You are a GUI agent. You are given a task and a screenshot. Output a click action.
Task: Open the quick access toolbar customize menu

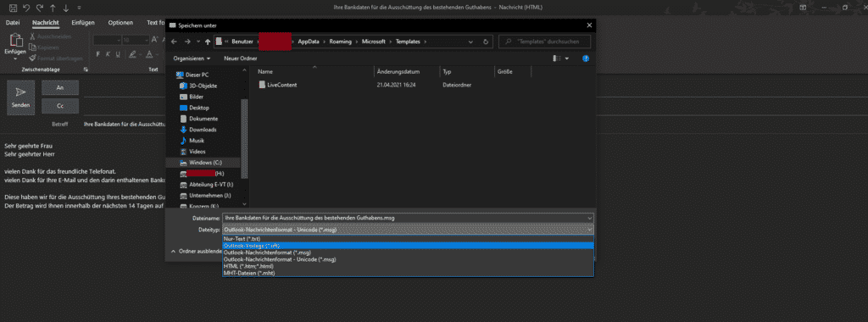pyautogui.click(x=79, y=8)
